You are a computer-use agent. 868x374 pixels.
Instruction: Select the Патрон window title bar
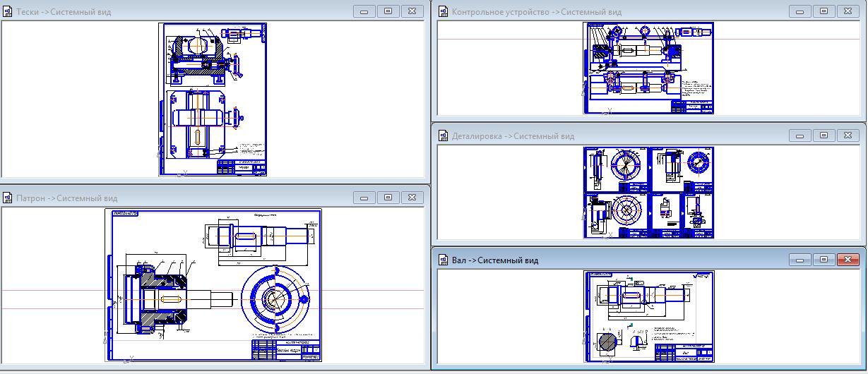click(212, 198)
